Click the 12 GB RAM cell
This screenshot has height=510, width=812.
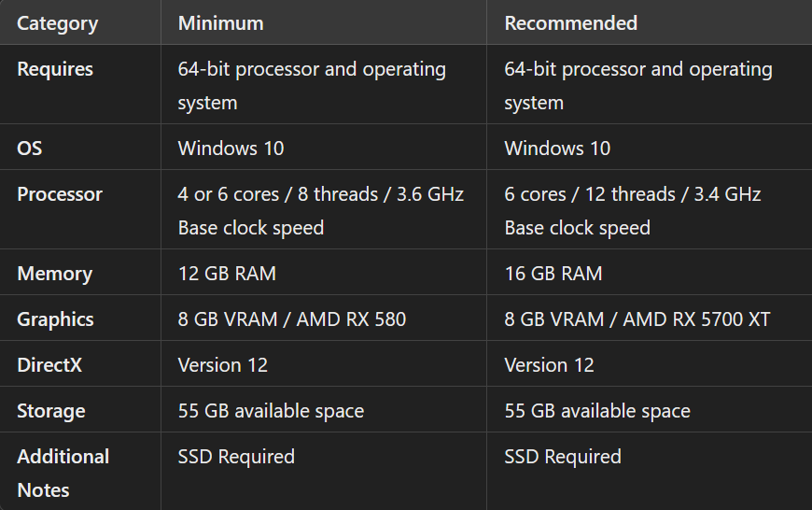pyautogui.click(x=227, y=274)
